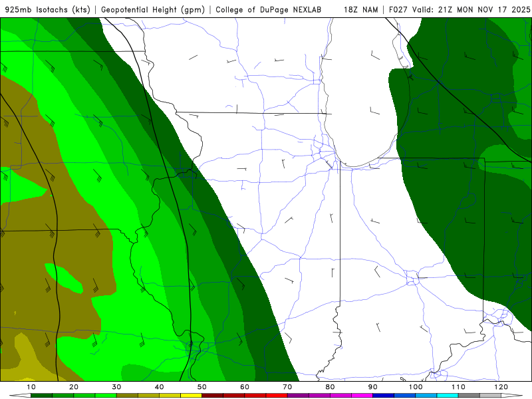Select the bright red swatch before 70
532x399 pixels.
pos(277,396)
